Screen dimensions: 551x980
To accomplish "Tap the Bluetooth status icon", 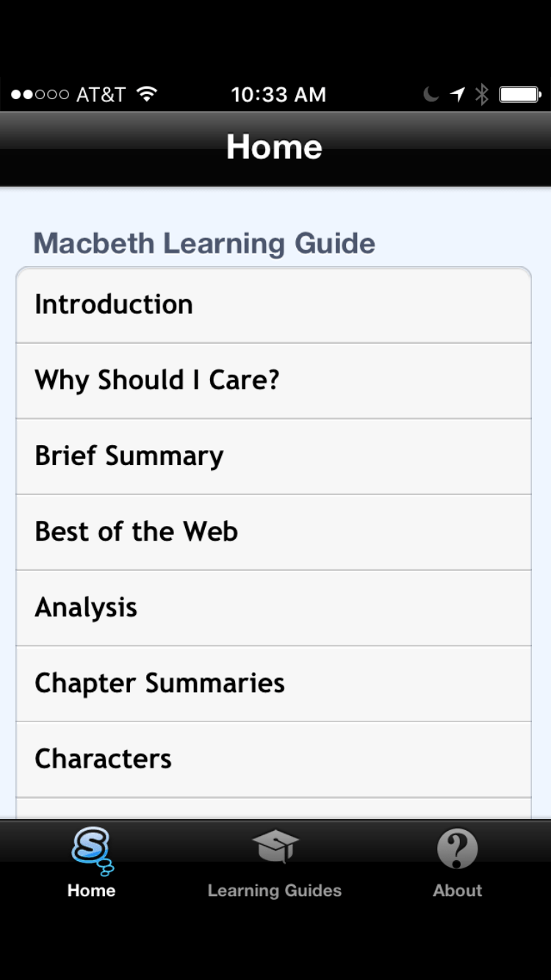I will point(482,95).
